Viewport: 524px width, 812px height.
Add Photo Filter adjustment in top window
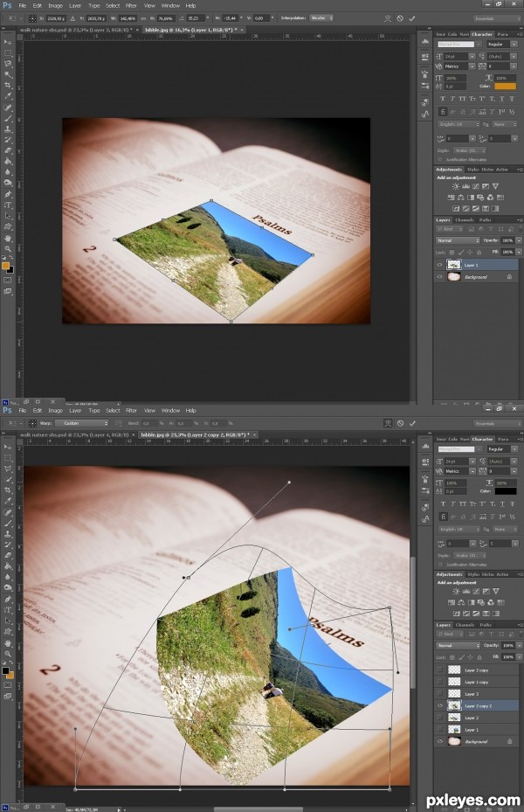[x=480, y=198]
